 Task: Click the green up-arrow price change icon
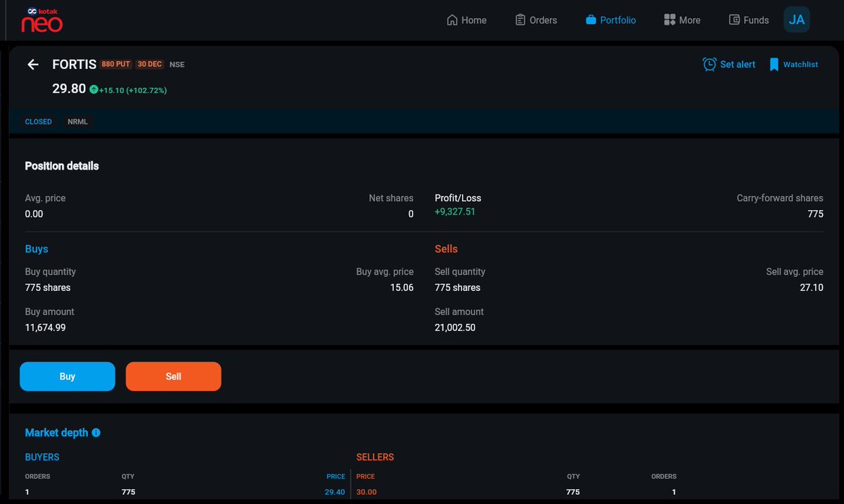[x=94, y=90]
